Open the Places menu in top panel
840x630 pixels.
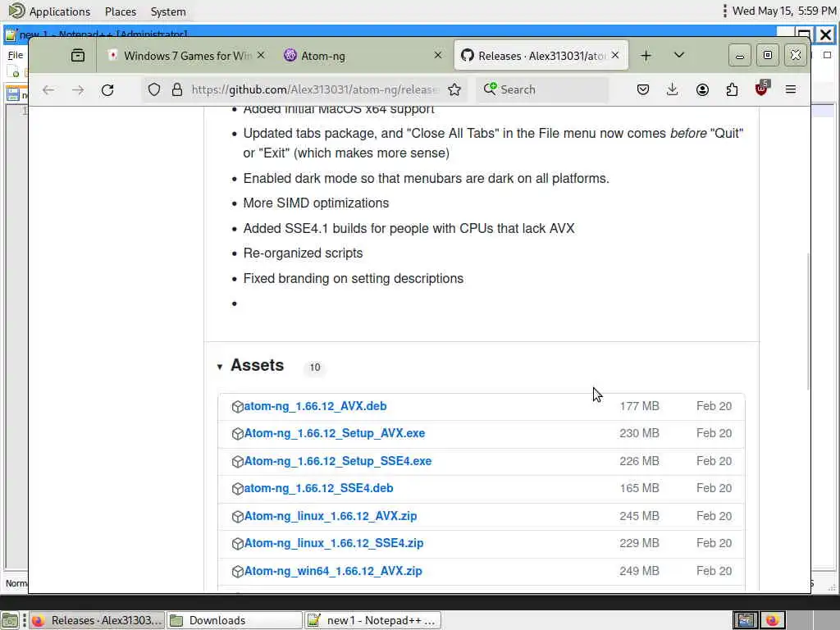(x=121, y=11)
